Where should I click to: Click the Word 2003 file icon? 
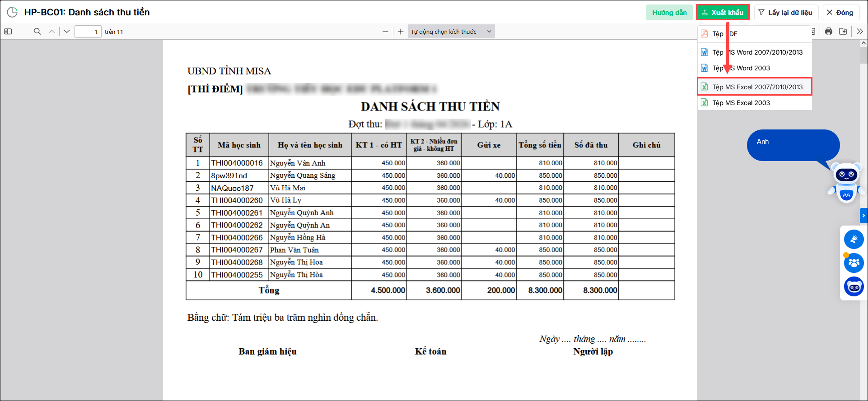click(x=705, y=68)
